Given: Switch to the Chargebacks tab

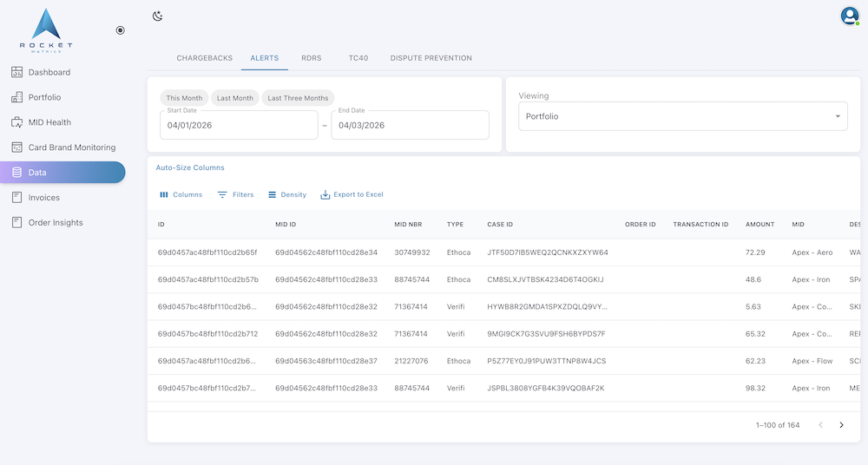Looking at the screenshot, I should (205, 58).
